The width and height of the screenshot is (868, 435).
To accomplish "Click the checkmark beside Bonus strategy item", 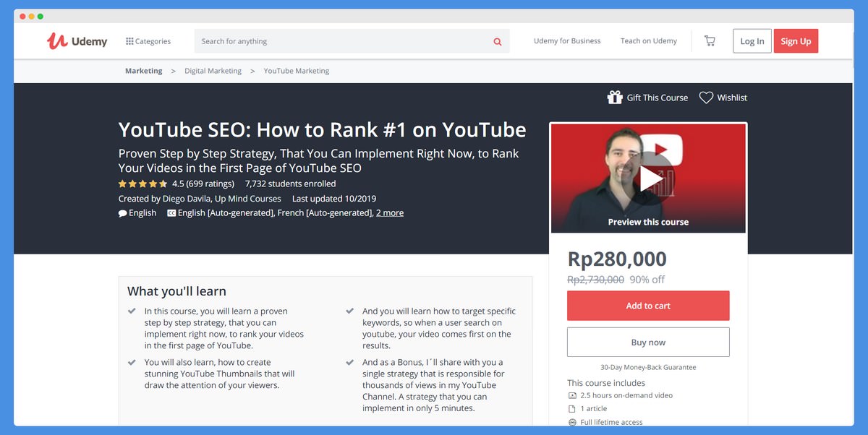I will click(350, 362).
